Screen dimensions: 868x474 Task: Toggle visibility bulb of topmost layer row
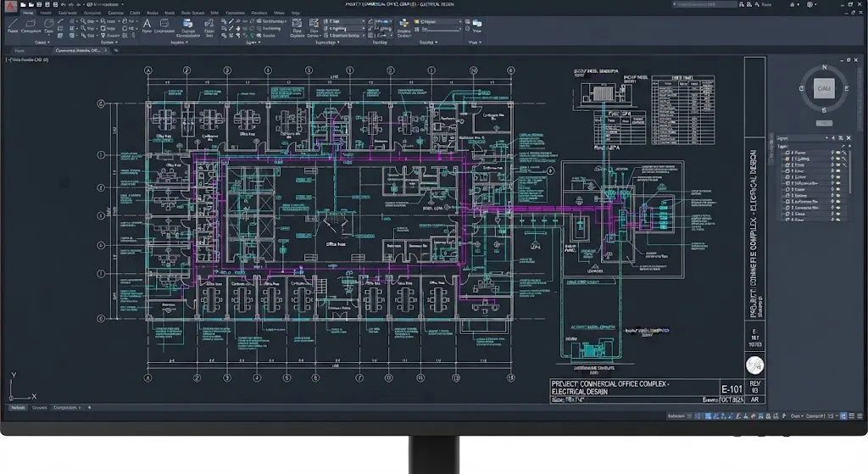pos(837,153)
